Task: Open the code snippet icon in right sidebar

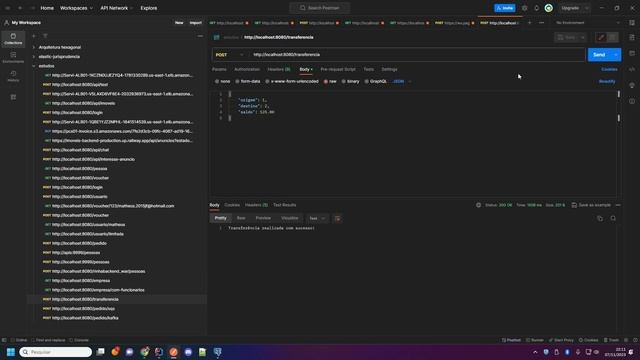Action: click(x=632, y=69)
